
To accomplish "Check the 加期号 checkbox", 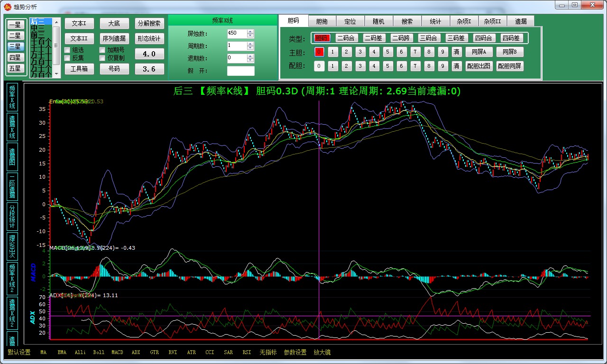I will (x=102, y=50).
